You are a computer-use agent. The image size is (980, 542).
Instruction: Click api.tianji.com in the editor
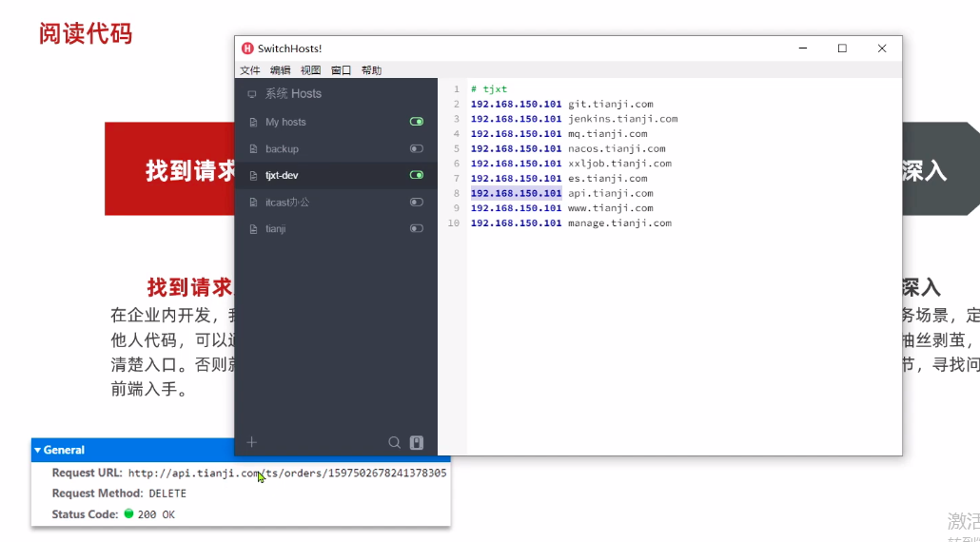tap(611, 194)
